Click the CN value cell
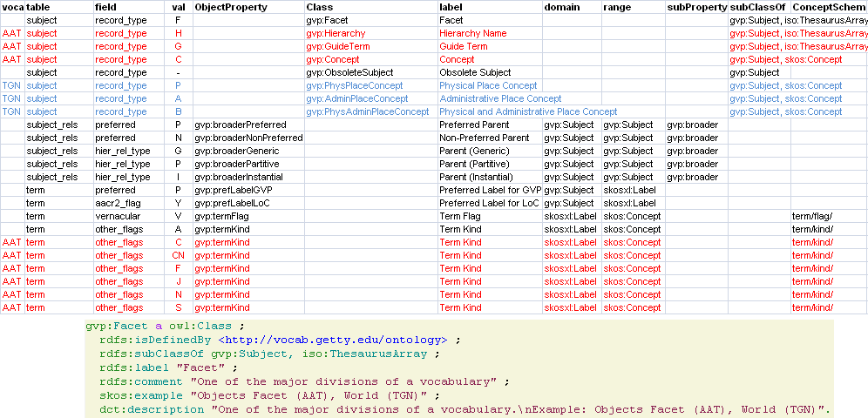The image size is (868, 418). point(178,255)
